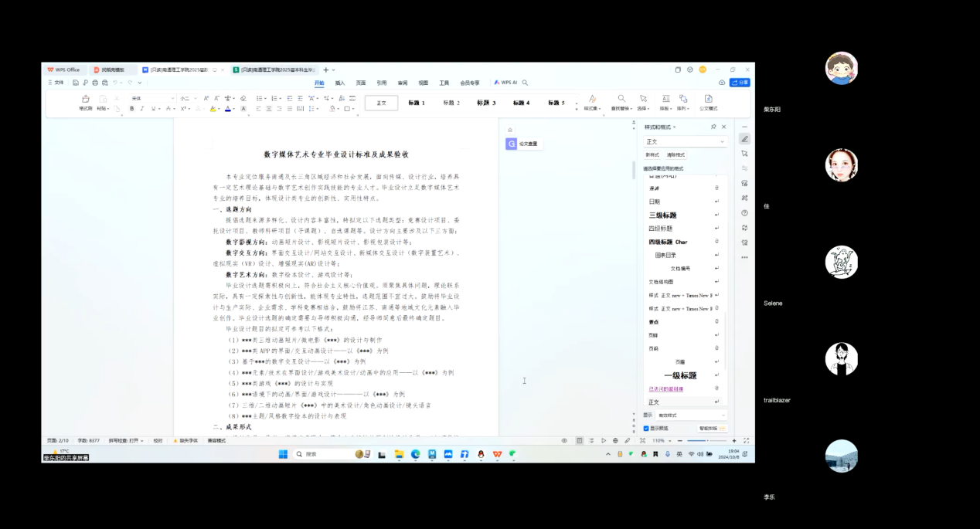Open WPS AI in the menu bar
This screenshot has width=980, height=529.
point(506,83)
